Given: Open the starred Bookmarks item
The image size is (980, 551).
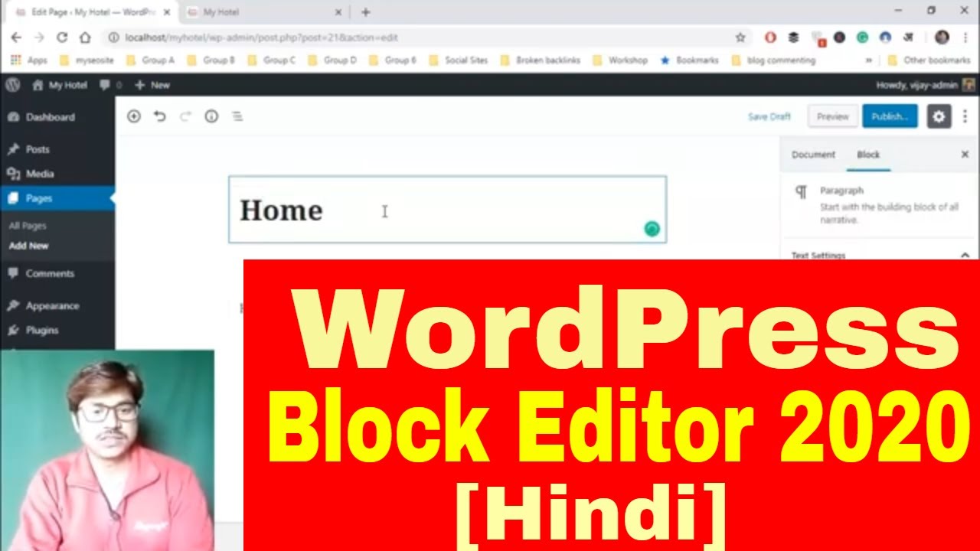Looking at the screenshot, I should coord(689,60).
